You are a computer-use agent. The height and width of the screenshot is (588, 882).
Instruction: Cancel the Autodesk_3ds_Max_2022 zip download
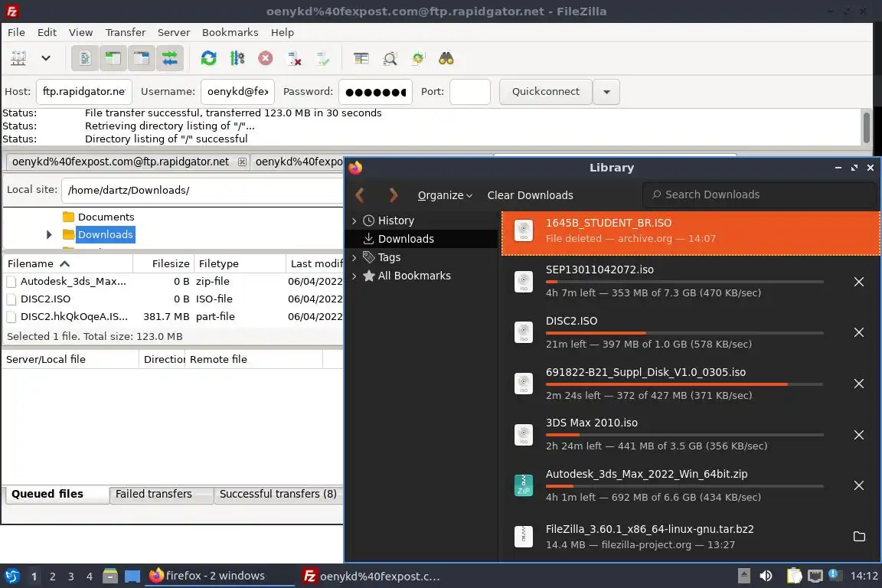[858, 485]
